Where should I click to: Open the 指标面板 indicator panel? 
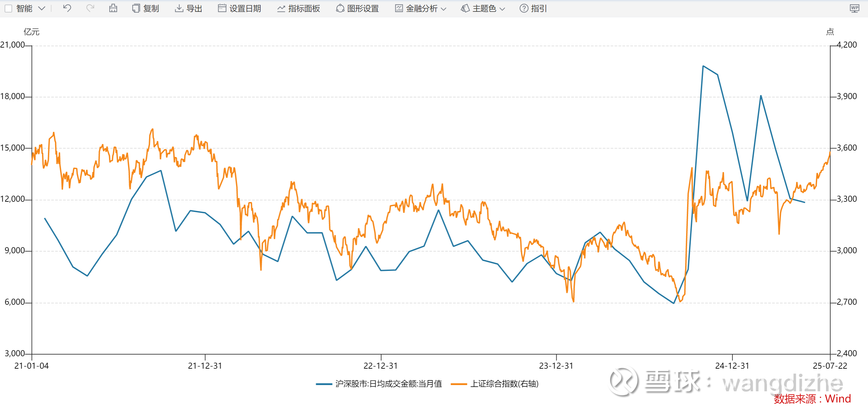299,9
